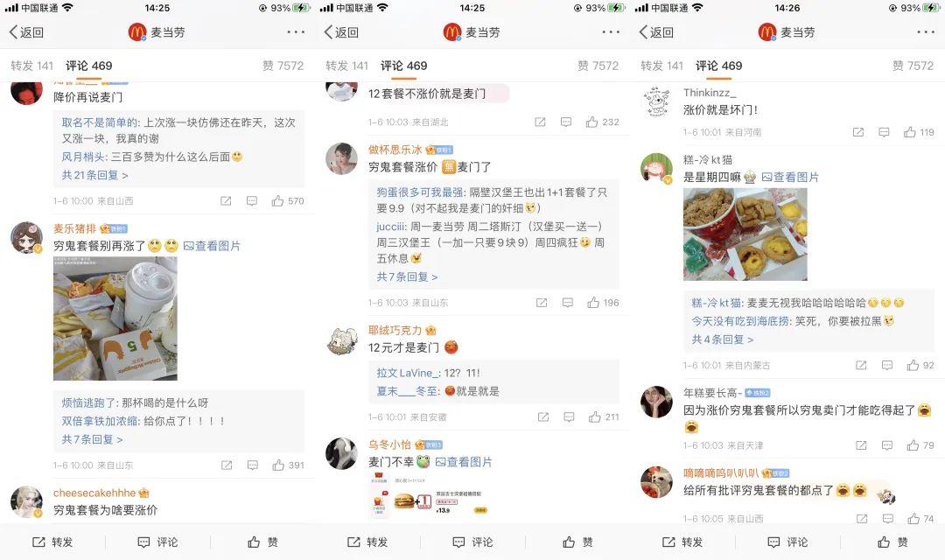The height and width of the screenshot is (560, 945).
Task: Share the 12元才是麦门 comment via forward icon
Action: (543, 416)
